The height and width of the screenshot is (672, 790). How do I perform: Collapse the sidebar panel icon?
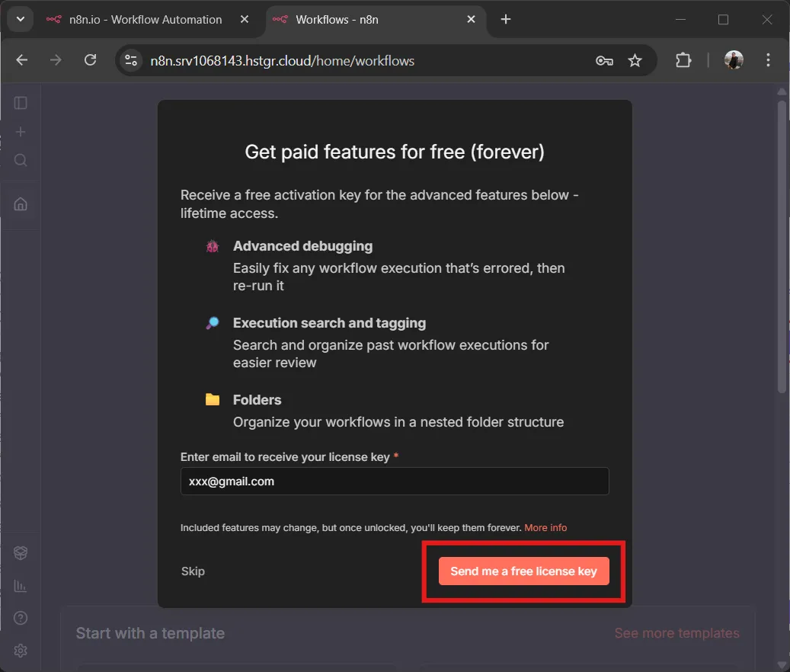pyautogui.click(x=20, y=102)
